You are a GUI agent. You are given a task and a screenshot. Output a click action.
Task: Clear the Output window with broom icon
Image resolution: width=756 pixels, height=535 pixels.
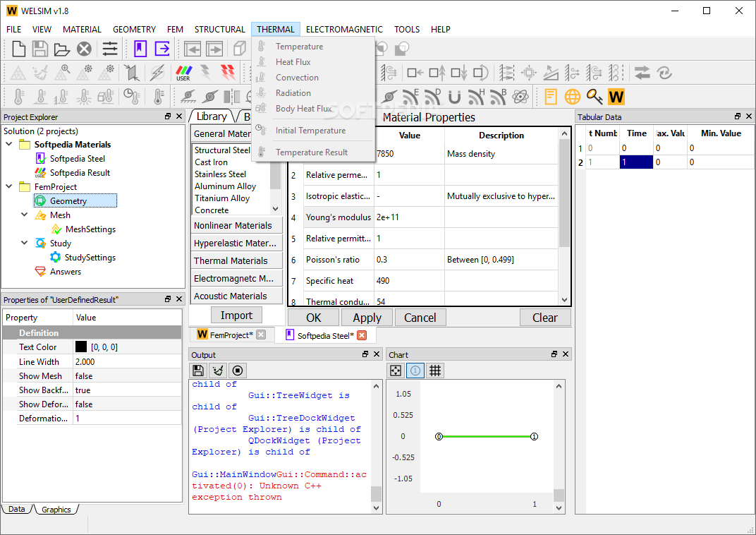[x=218, y=371]
